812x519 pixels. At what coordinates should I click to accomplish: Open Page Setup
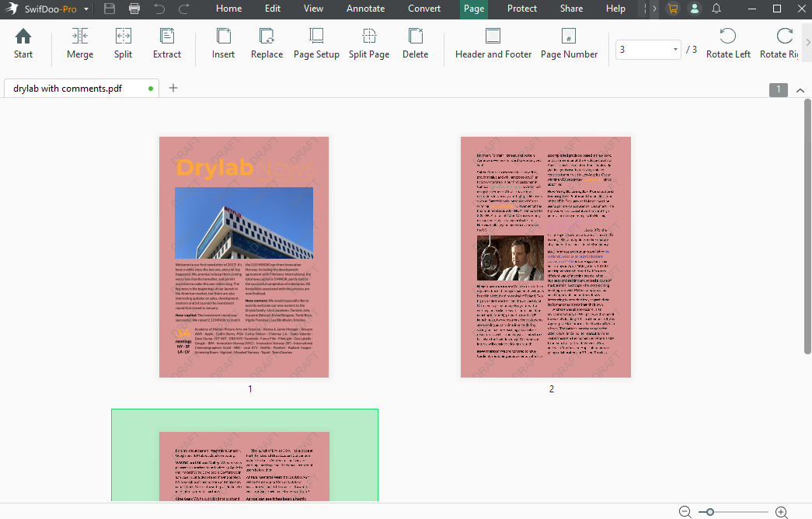(316, 43)
